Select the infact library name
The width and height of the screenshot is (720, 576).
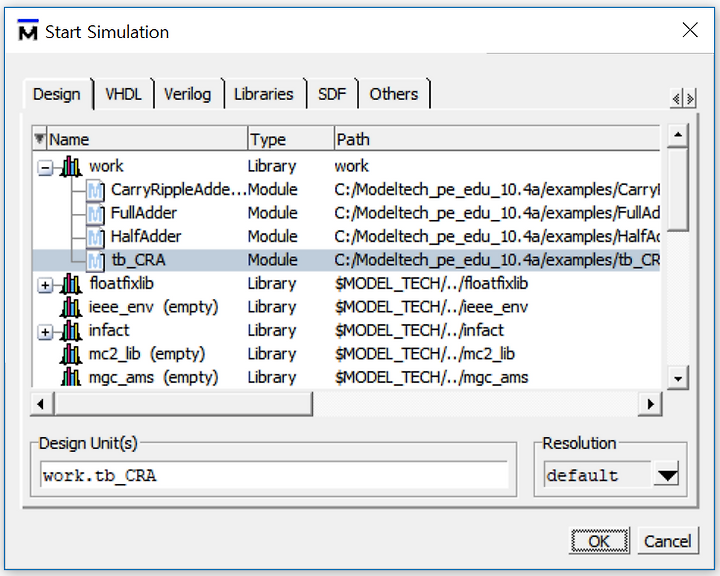[109, 331]
